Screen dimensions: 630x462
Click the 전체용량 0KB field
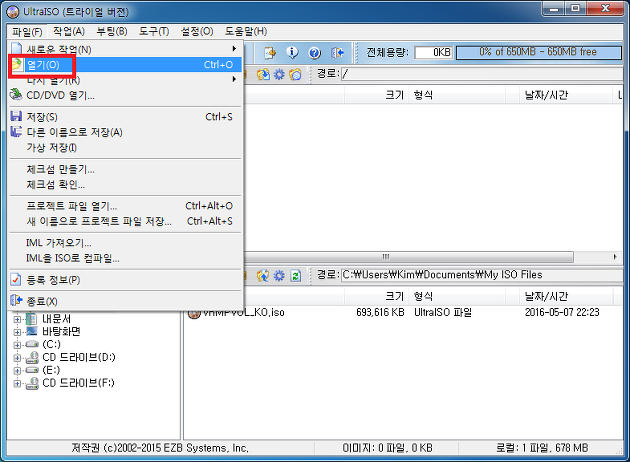coord(434,52)
